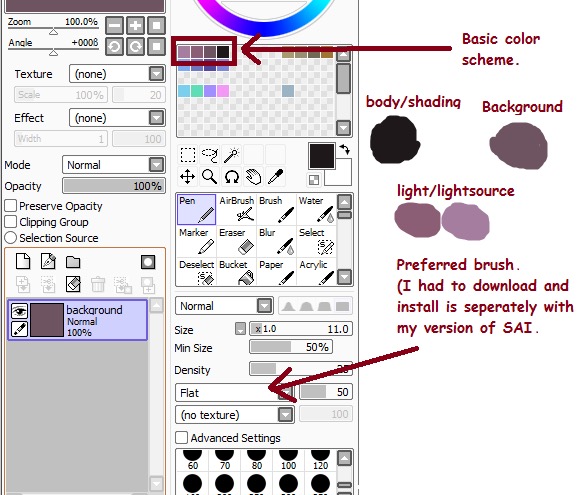Select the Acrylic brush tool
This screenshot has height=495, width=586.
(x=316, y=272)
